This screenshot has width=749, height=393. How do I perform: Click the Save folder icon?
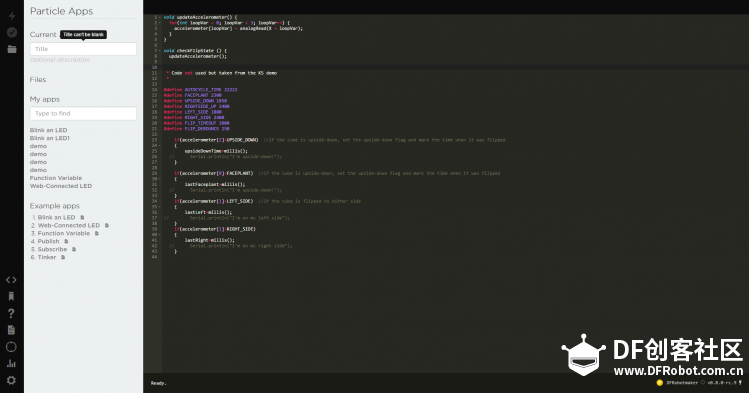[12, 49]
